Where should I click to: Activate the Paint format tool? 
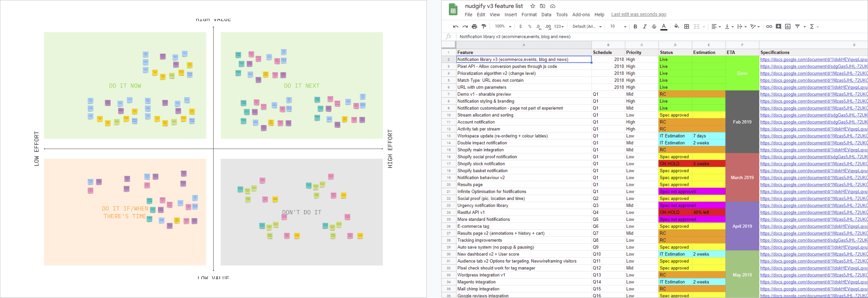point(484,27)
